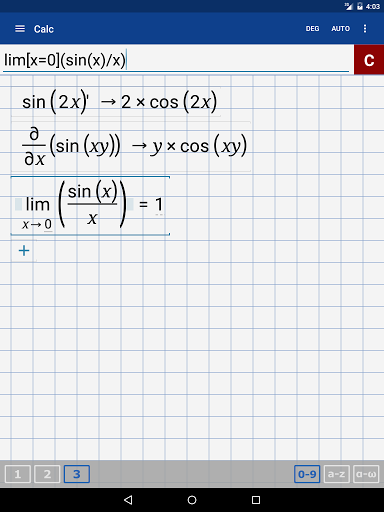The height and width of the screenshot is (512, 384).
Task: Clear input with red C button
Action: (369, 60)
